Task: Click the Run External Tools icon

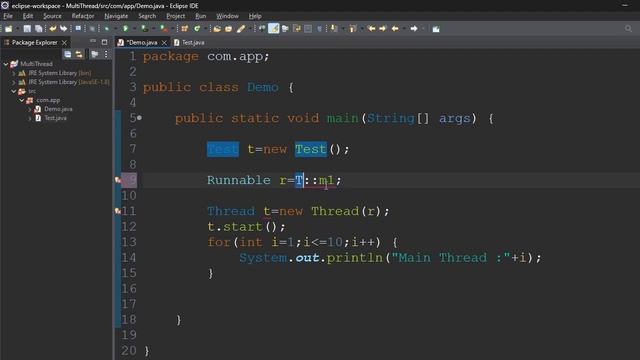Action: tap(164, 29)
